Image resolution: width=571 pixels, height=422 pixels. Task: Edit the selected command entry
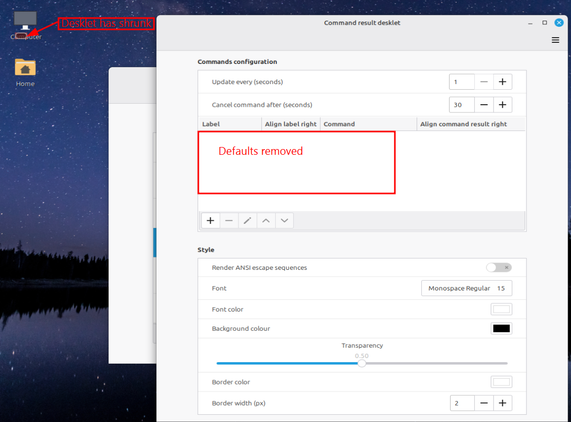tap(247, 221)
